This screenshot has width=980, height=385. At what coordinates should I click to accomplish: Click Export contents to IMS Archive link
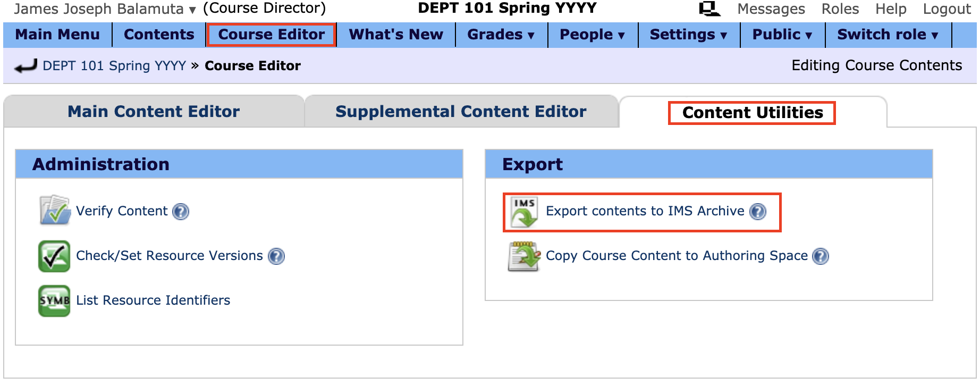click(x=645, y=211)
